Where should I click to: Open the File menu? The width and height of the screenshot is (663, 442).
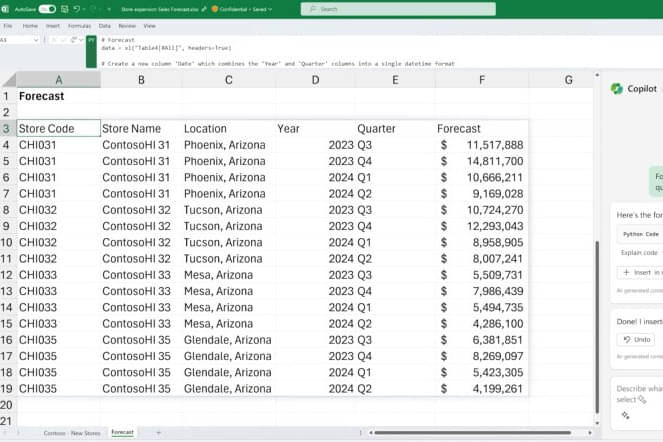pos(8,26)
